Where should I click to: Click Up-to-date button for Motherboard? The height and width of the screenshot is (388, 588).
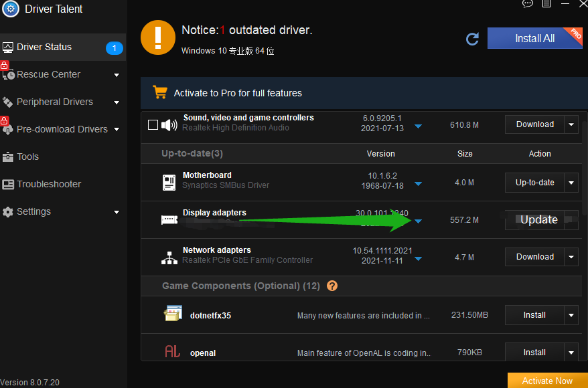point(534,183)
